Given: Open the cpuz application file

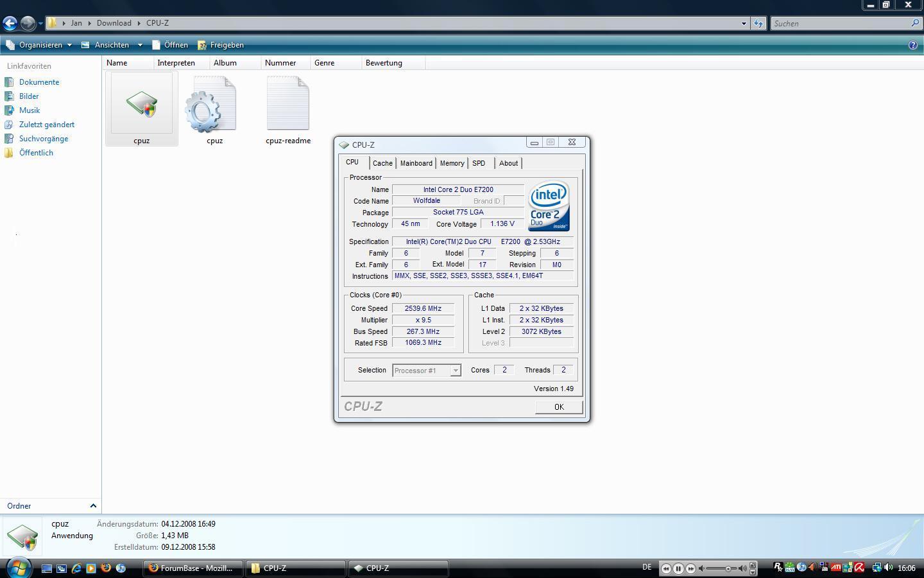Looking at the screenshot, I should click(x=141, y=109).
